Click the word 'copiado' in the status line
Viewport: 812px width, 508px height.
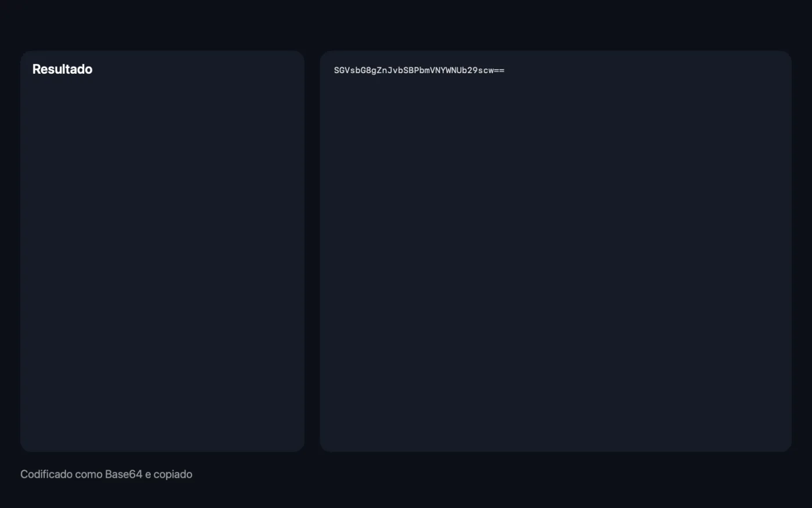click(x=173, y=474)
